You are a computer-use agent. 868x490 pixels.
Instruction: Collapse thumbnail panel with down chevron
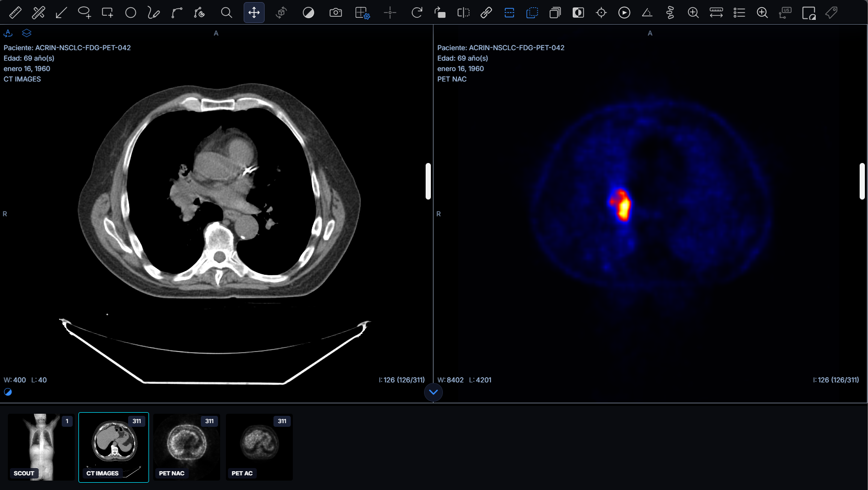[x=433, y=392]
